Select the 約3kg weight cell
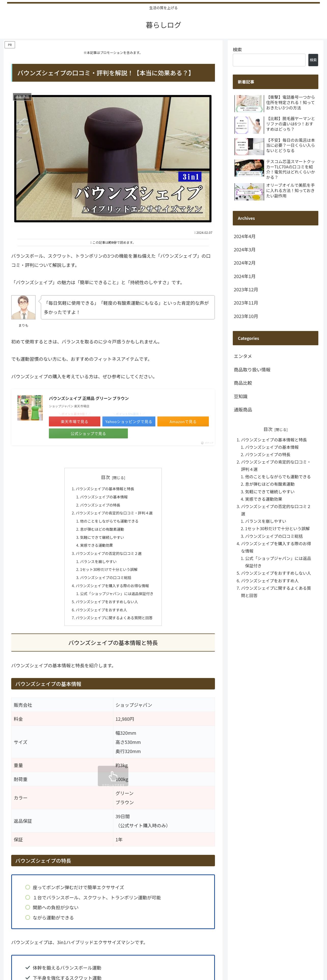The height and width of the screenshot is (980, 327). tap(164, 766)
